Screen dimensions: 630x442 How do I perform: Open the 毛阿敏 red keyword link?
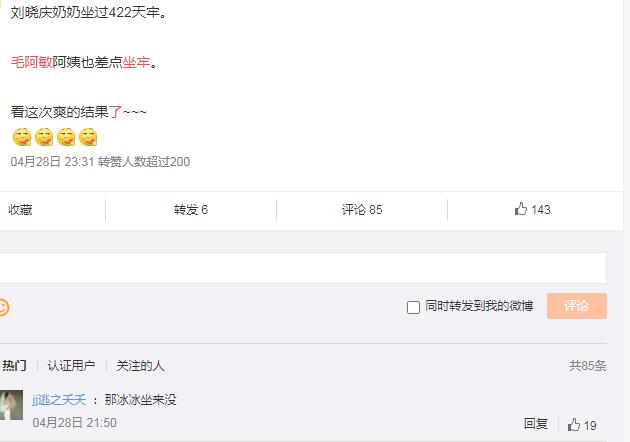(31, 62)
